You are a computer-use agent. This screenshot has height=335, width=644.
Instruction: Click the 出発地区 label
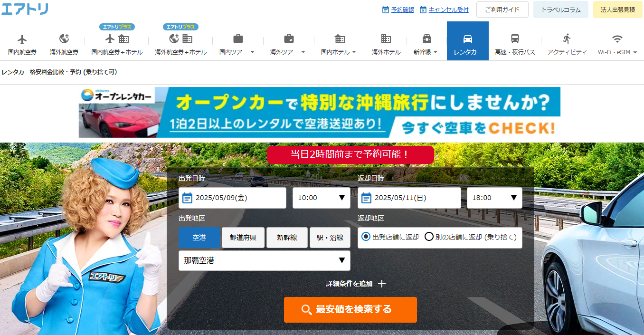pos(192,219)
